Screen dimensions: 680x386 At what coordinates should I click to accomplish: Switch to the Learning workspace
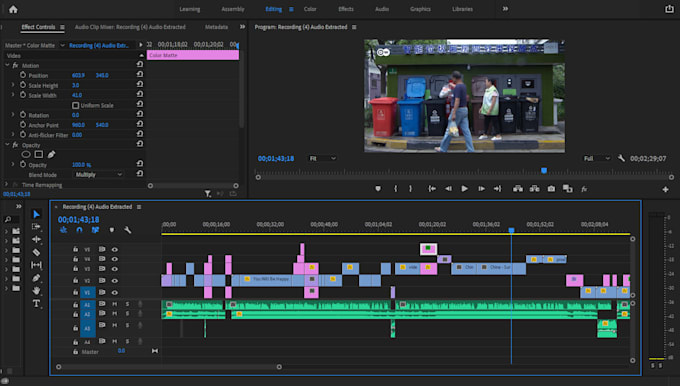[x=190, y=9]
